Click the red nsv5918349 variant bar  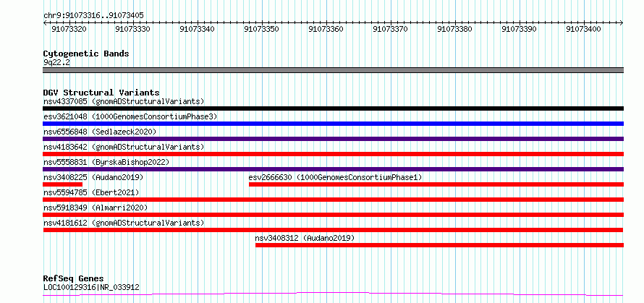(x=334, y=215)
